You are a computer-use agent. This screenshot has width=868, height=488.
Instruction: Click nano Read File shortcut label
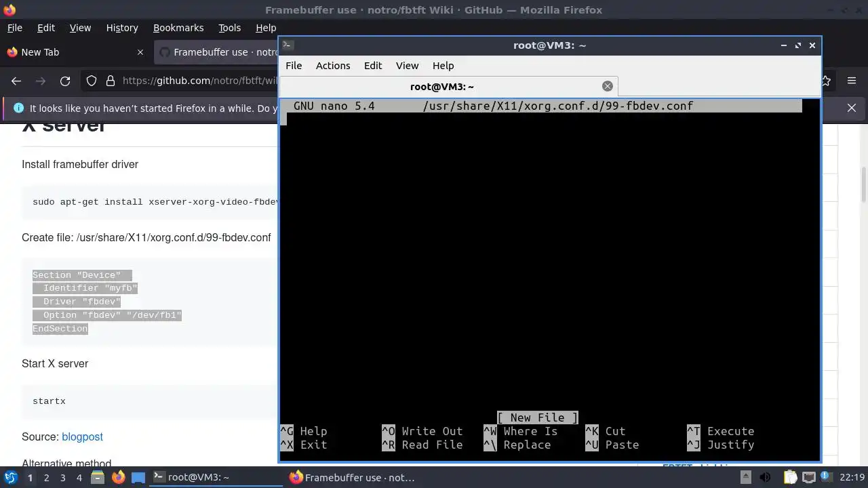(x=432, y=445)
